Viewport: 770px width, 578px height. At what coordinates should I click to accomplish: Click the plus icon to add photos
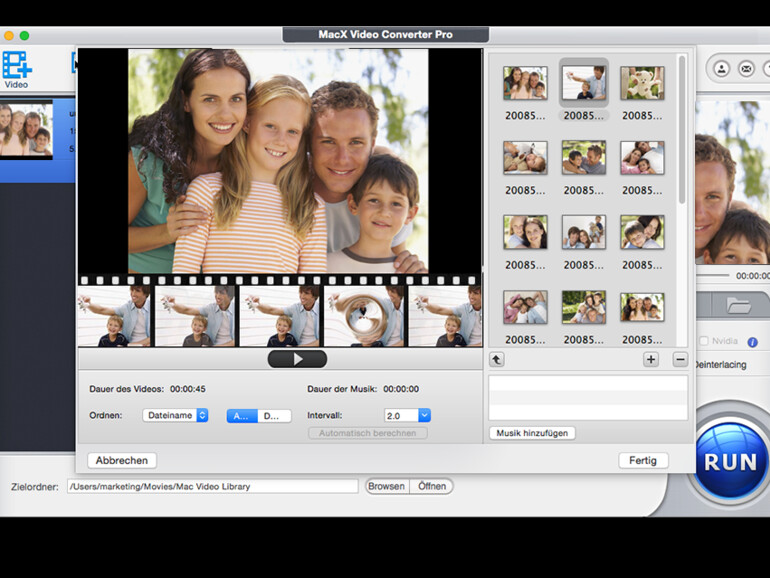650,359
